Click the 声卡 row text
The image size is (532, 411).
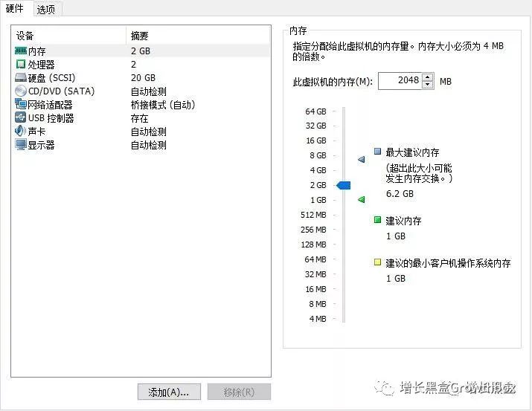click(36, 132)
